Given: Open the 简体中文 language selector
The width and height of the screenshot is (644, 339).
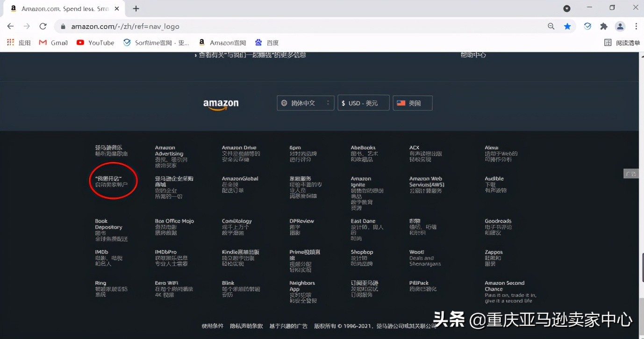Looking at the screenshot, I should point(305,103).
